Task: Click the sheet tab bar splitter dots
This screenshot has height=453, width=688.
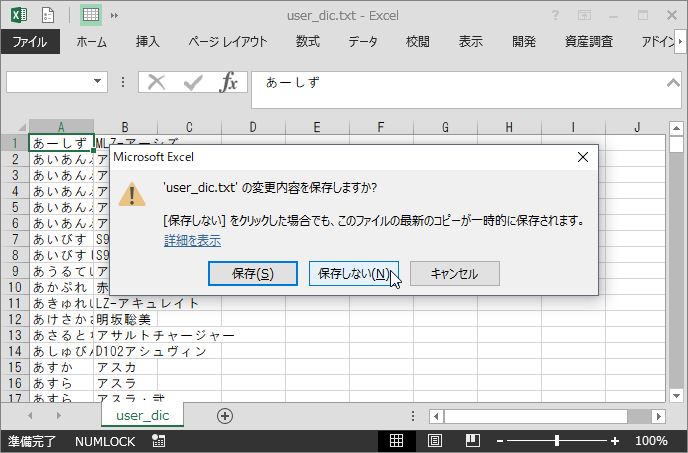Action: point(412,416)
